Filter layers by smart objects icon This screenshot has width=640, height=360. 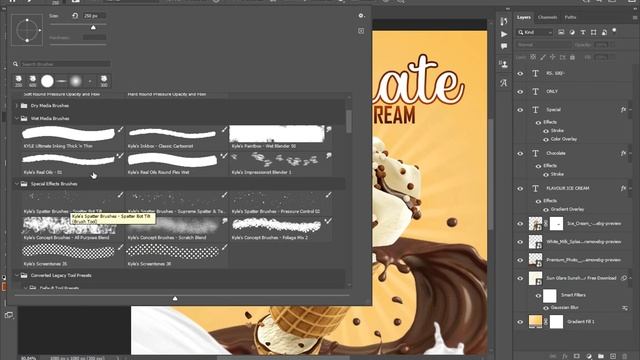click(604, 32)
